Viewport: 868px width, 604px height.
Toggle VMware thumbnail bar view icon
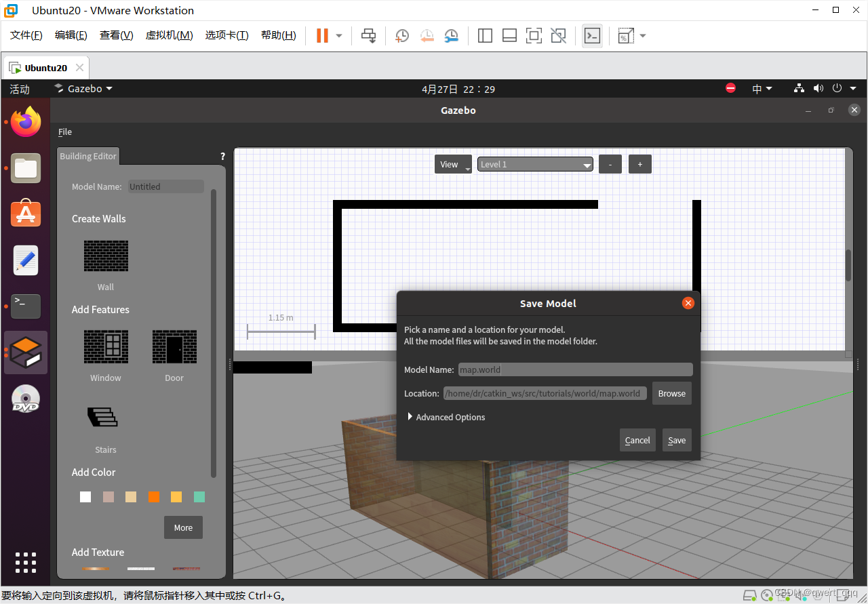click(509, 36)
